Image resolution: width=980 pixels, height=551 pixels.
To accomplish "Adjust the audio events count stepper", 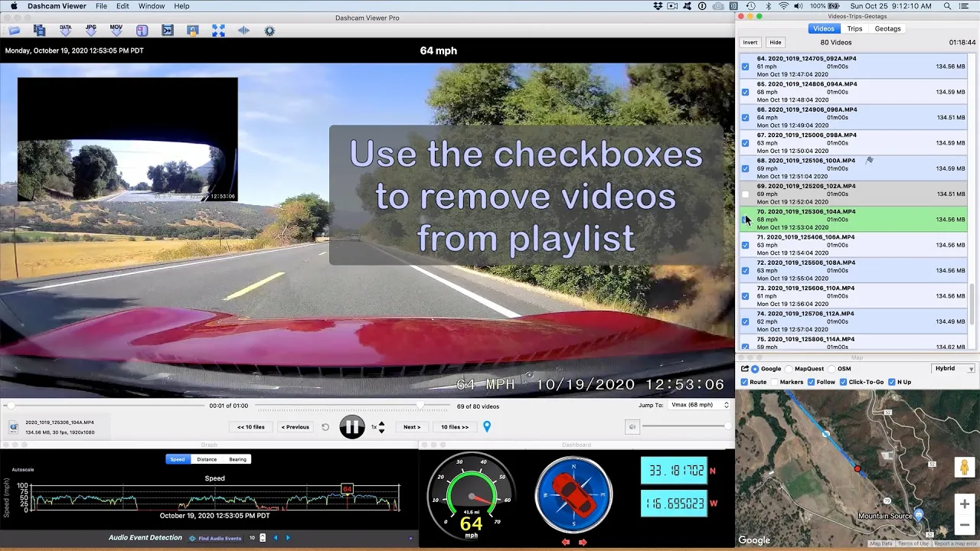I will pos(263,538).
